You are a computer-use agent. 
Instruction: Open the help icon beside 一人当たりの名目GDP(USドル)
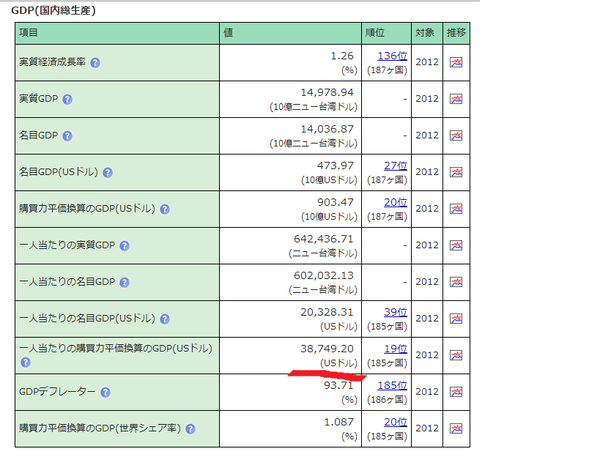click(165, 319)
